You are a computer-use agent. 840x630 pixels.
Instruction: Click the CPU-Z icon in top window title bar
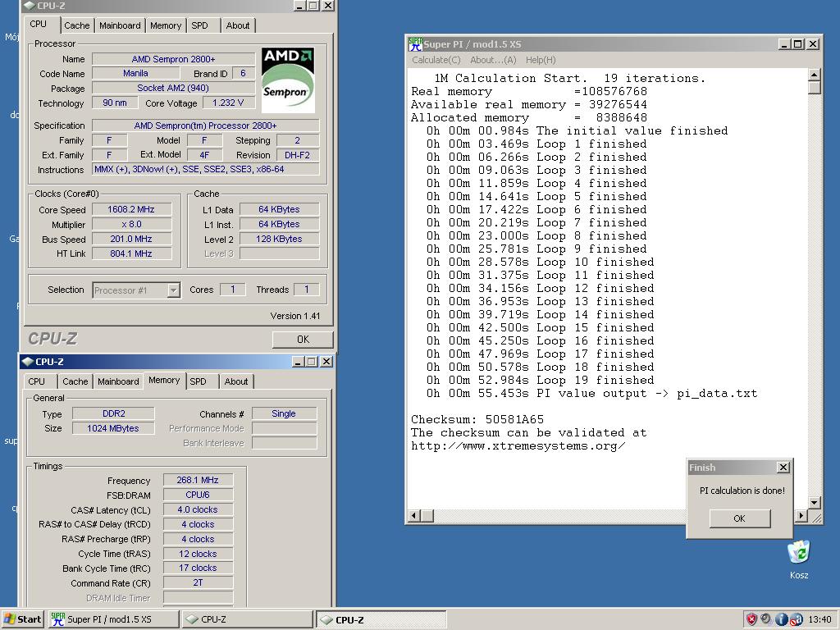tap(30, 6)
